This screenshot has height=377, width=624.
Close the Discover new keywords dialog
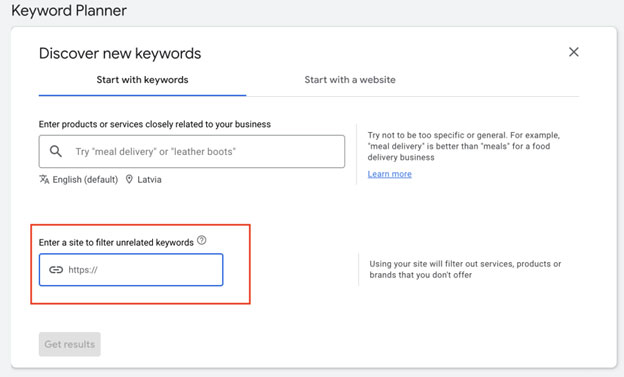point(573,52)
